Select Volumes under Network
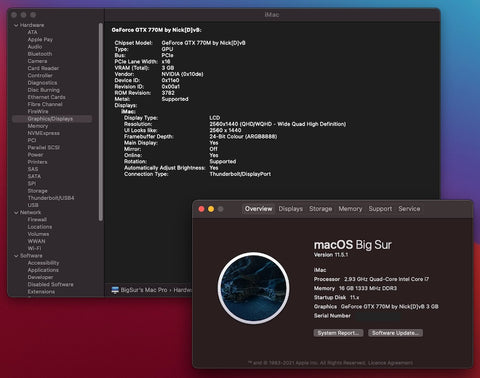Image resolution: width=480 pixels, height=378 pixels. [x=38, y=234]
